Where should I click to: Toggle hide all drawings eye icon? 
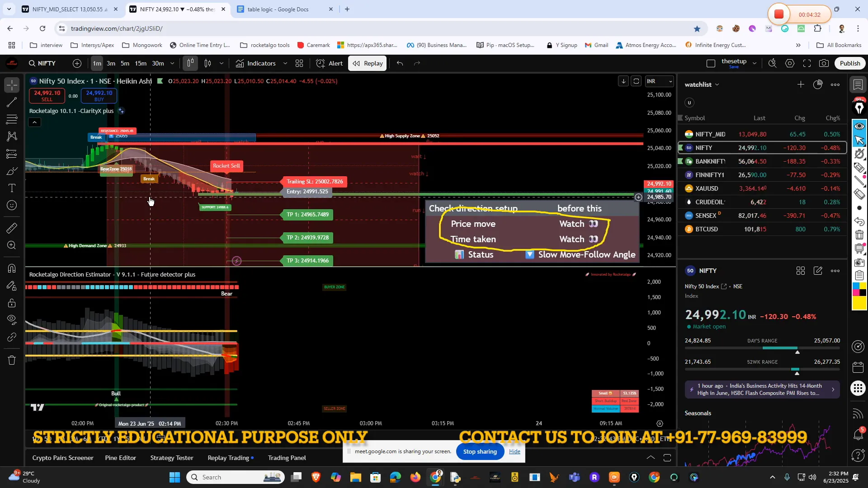pyautogui.click(x=12, y=320)
